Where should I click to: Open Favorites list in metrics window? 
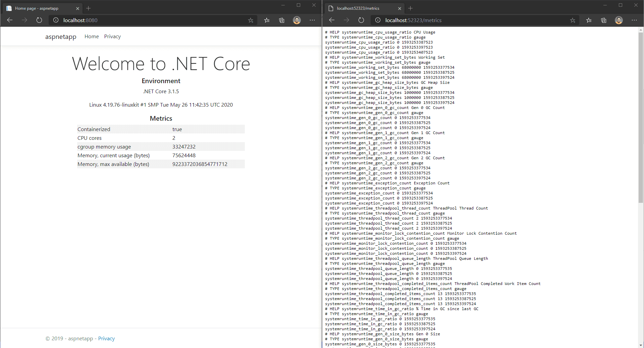coord(589,20)
